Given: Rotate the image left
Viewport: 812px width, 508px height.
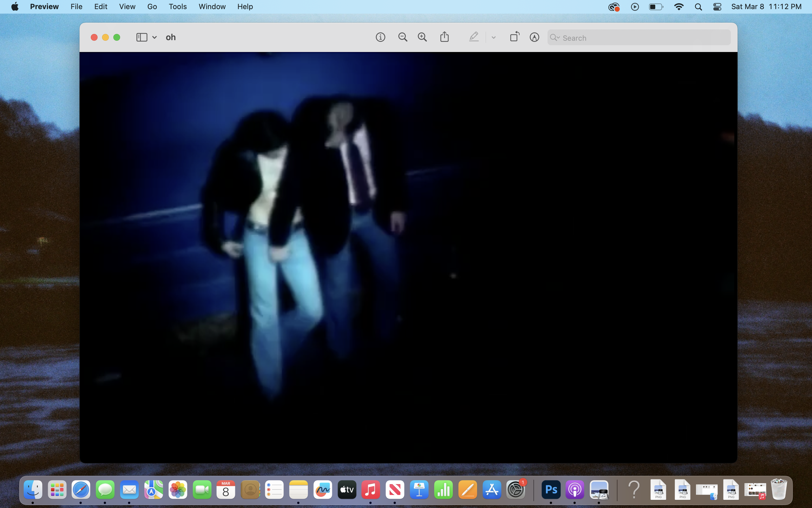Looking at the screenshot, I should (x=514, y=37).
